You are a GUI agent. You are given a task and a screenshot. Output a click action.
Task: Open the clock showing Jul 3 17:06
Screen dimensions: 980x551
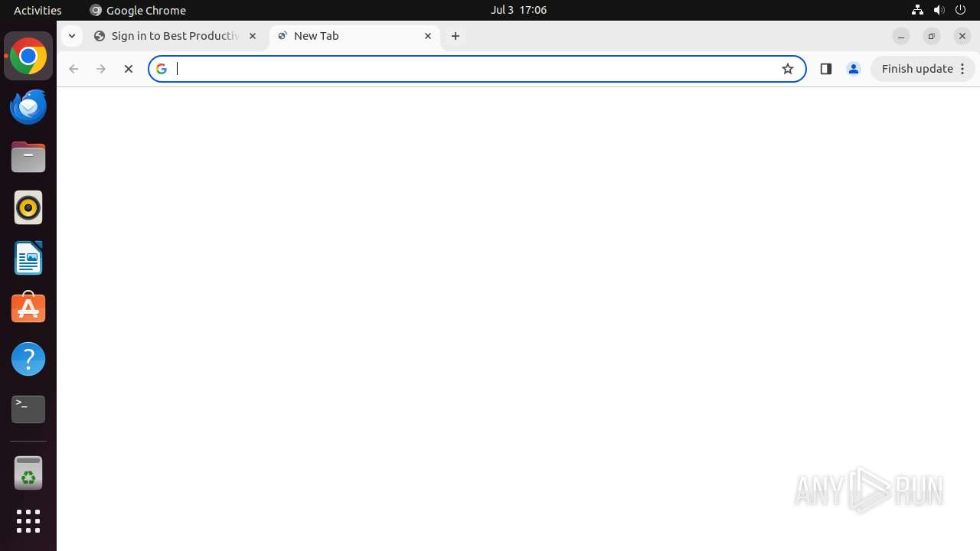[x=518, y=10]
